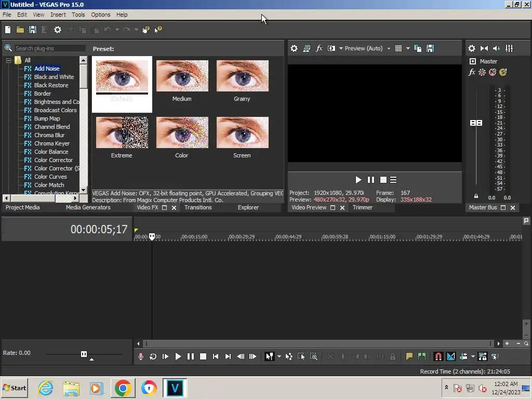Open the Options menu
The height and width of the screenshot is (399, 532).
tap(100, 15)
